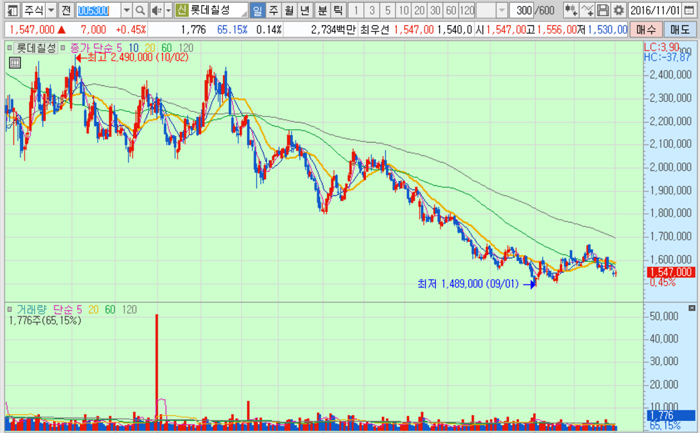Select the minute (분) chart tab
Viewport: 700px width, 433px height.
[x=322, y=10]
